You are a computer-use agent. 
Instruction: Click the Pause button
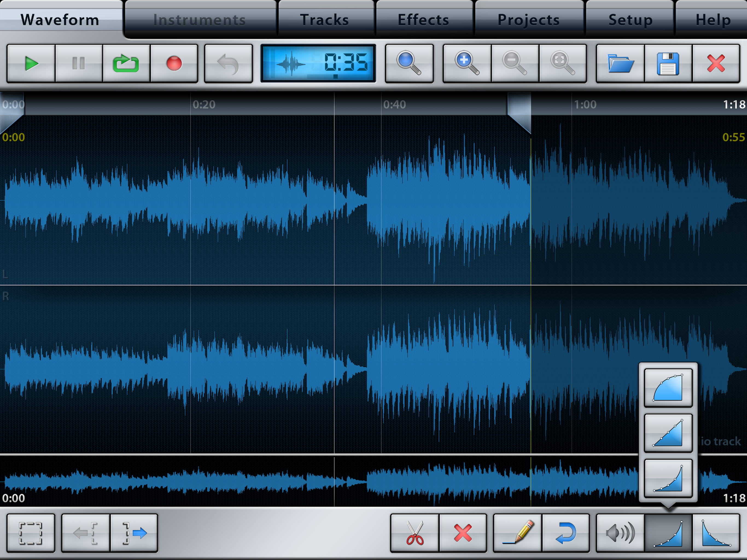tap(79, 63)
